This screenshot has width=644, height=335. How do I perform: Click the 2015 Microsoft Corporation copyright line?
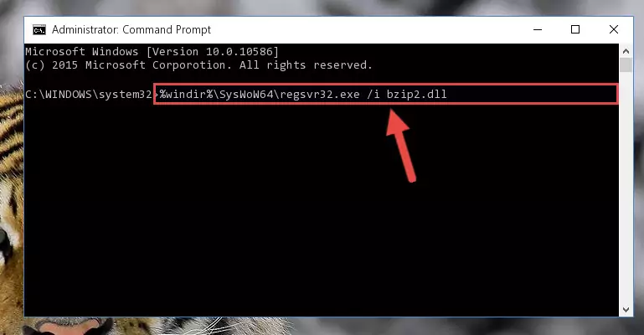(x=198, y=65)
